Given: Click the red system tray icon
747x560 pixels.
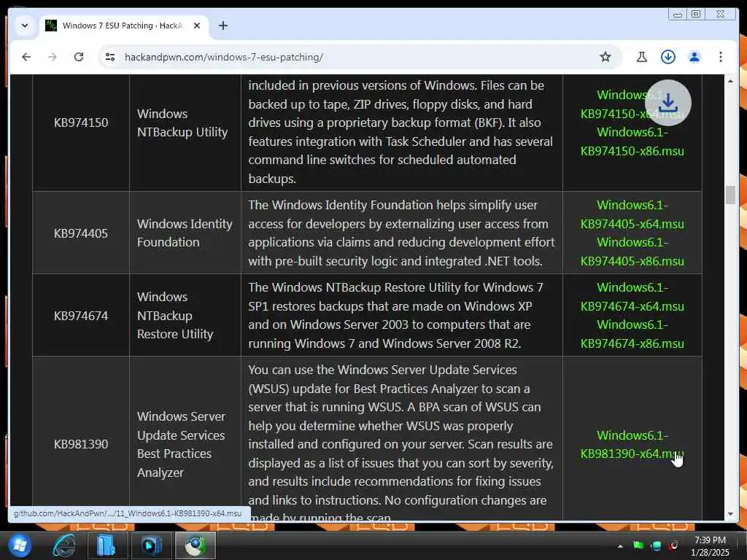Looking at the screenshot, I should 674,545.
